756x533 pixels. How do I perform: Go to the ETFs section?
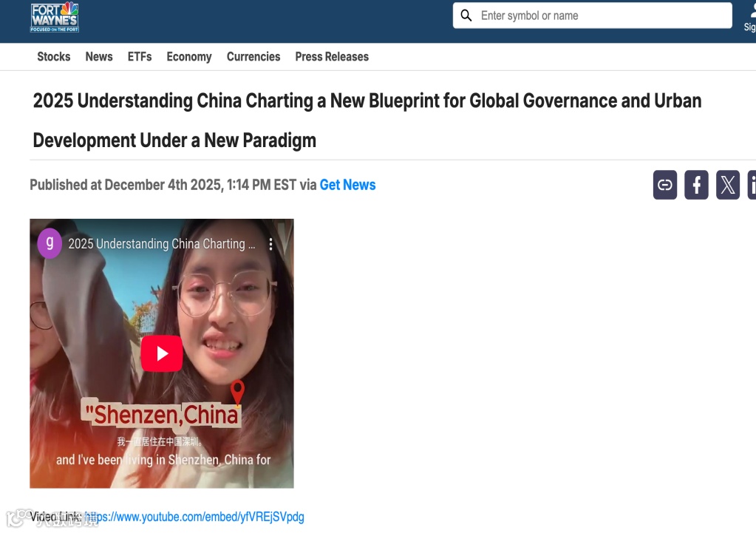click(x=140, y=57)
